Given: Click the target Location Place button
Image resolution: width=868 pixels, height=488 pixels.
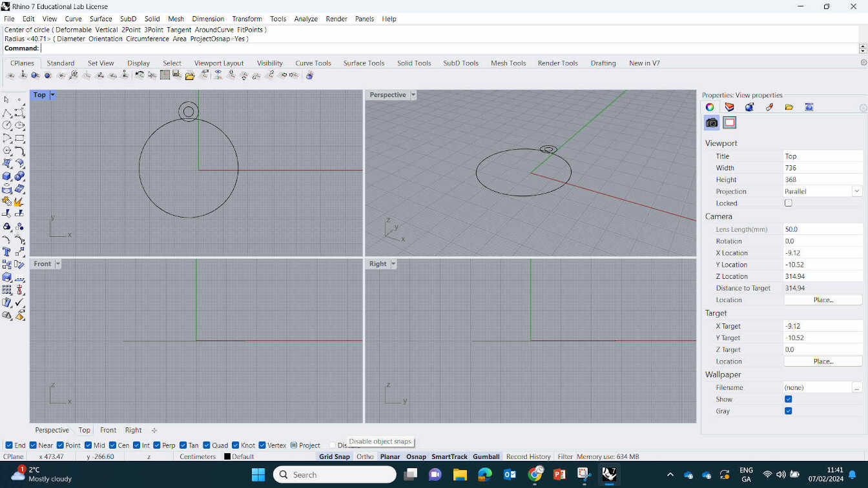Looking at the screenshot, I should point(823,361).
